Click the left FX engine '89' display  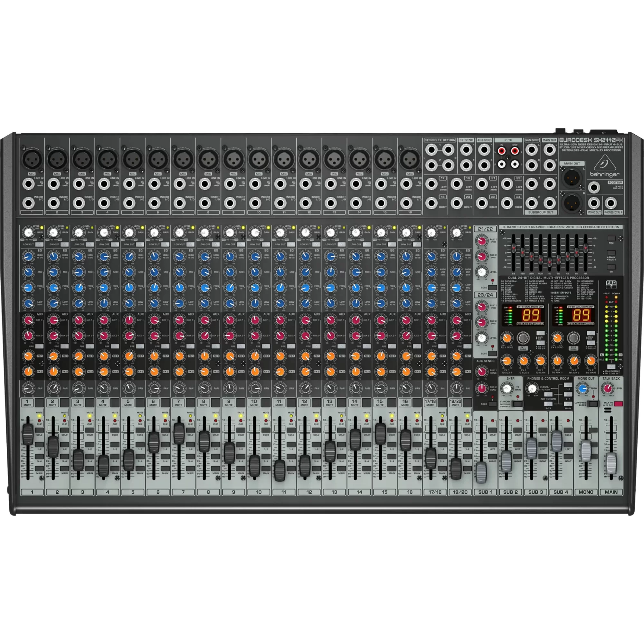(531, 315)
